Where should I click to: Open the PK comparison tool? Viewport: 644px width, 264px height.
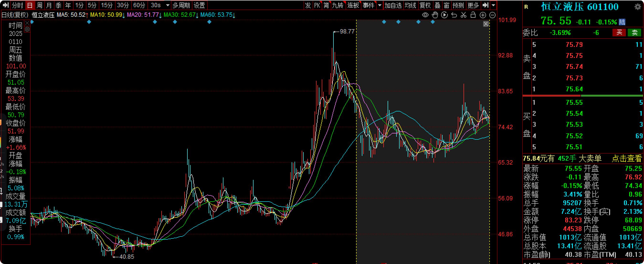tap(317, 5)
